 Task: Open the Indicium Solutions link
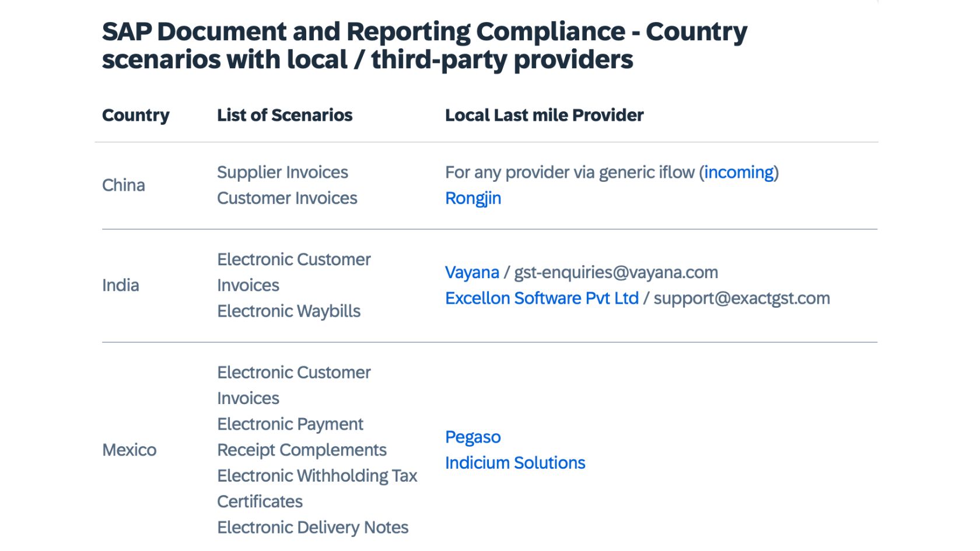(x=515, y=463)
